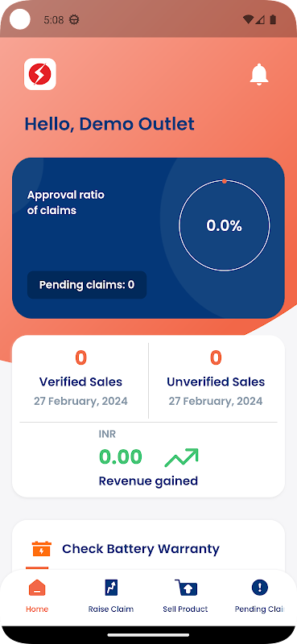Tap the Approval ratio of claims card

(148, 237)
